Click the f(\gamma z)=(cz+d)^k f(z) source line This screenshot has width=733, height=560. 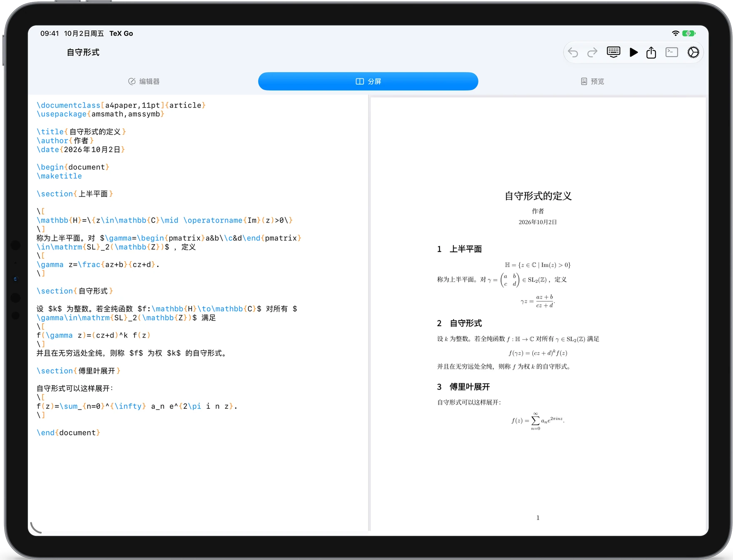[93, 335]
